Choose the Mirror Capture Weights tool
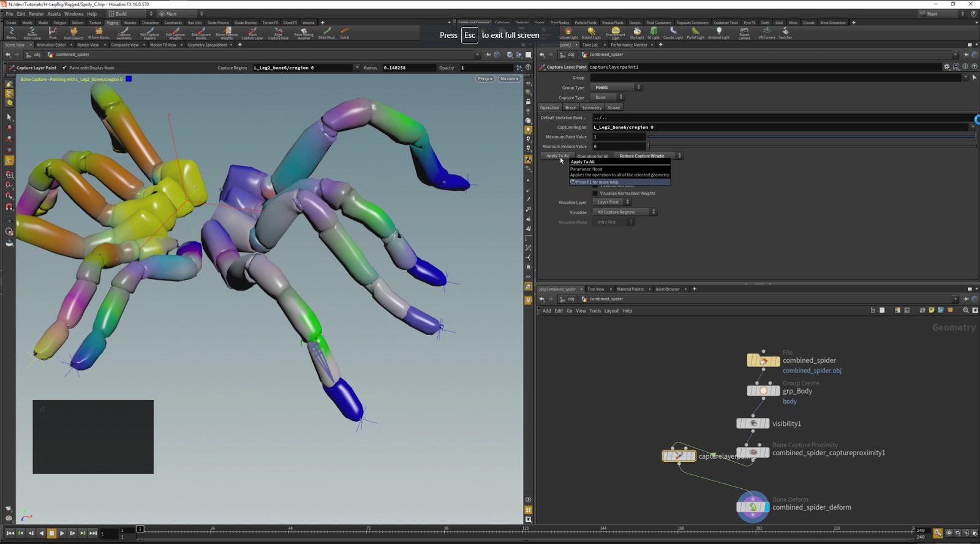980x544 pixels. [227, 32]
